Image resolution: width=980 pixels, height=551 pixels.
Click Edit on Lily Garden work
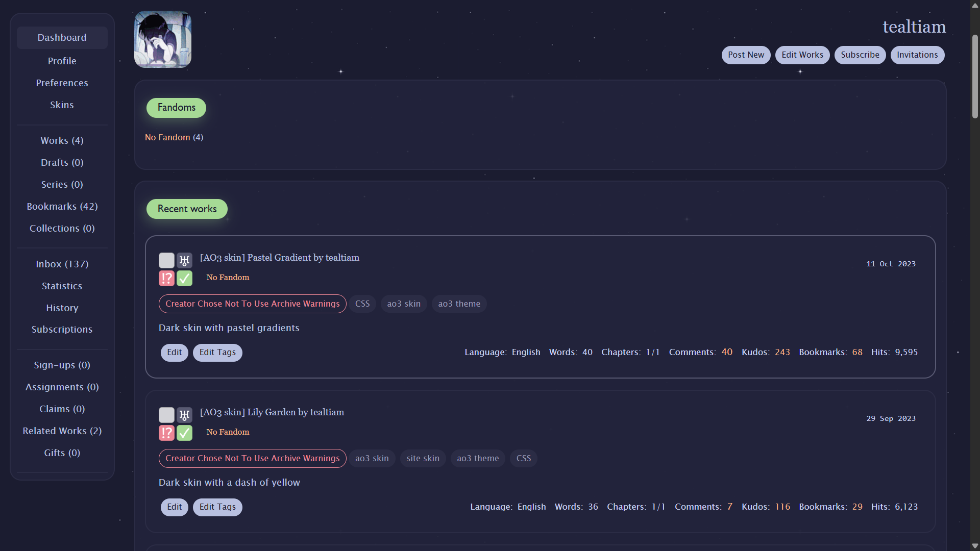click(x=174, y=507)
